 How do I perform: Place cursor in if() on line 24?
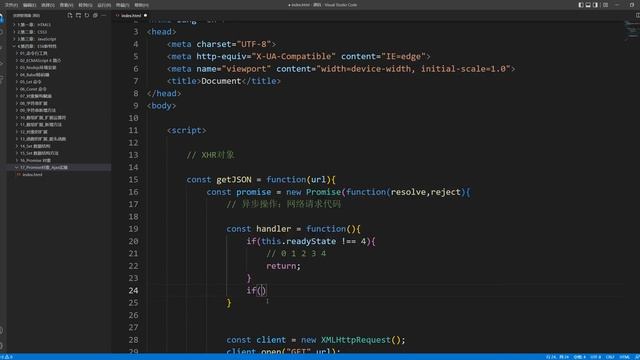(262, 291)
